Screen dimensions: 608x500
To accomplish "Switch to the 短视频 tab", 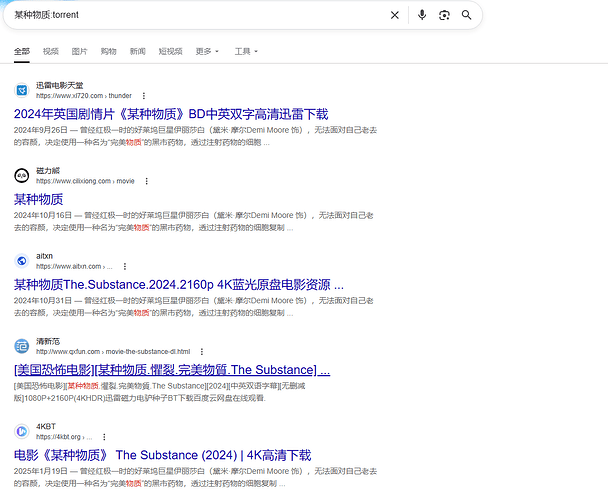I will 170,51.
